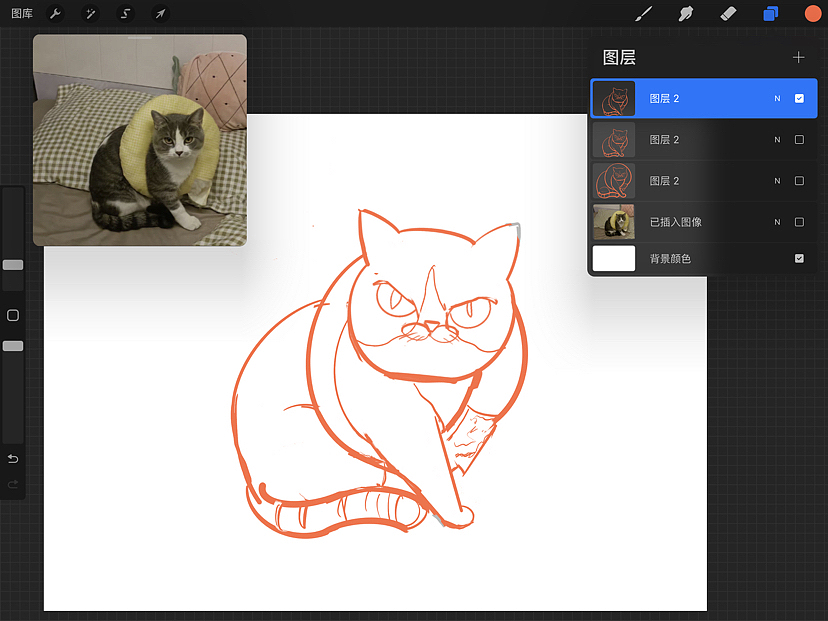Show the 已插入图像 layer
The image size is (828, 621).
[x=799, y=222]
